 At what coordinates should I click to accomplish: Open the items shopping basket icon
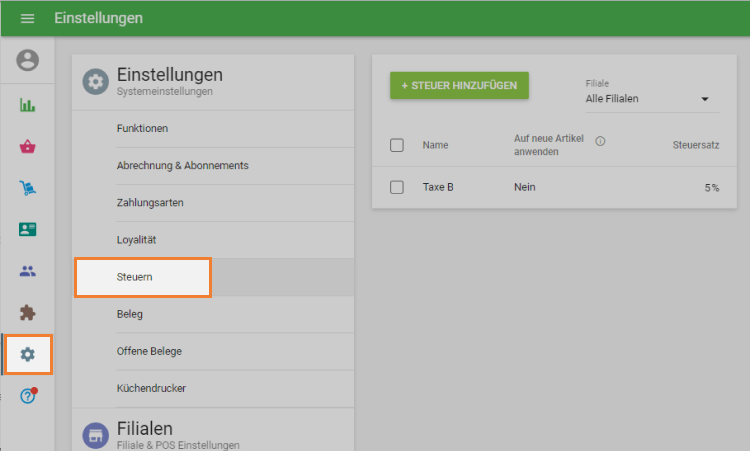pos(28,147)
